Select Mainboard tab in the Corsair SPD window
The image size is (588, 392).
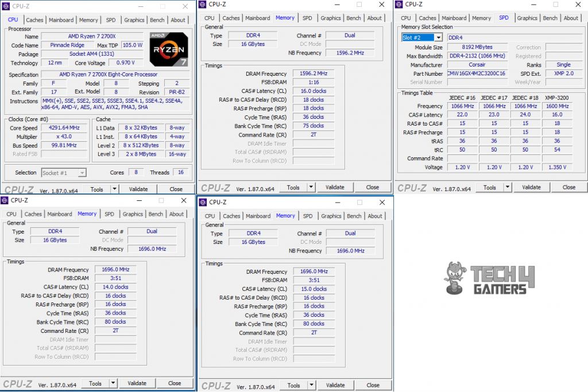tap(454, 18)
